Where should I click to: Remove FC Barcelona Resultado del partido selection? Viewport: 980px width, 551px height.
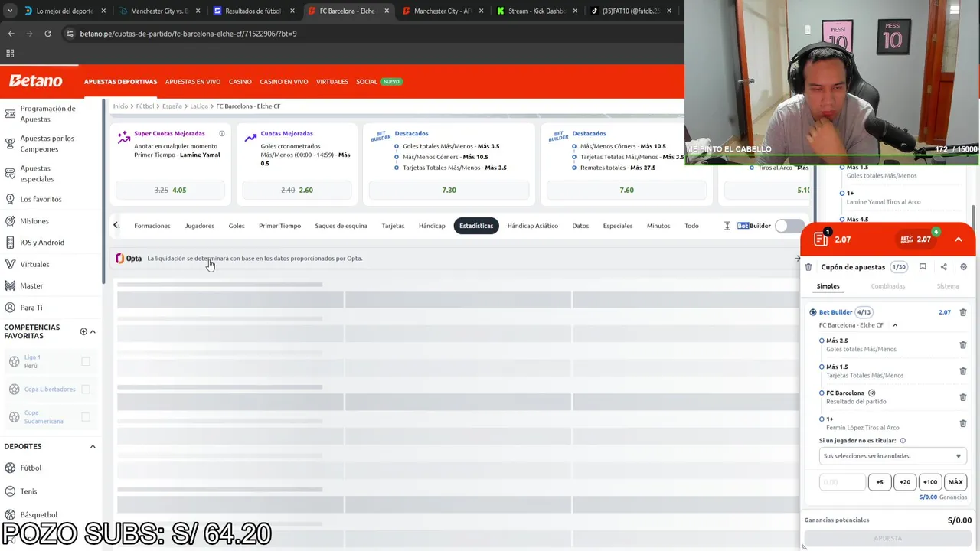click(963, 397)
